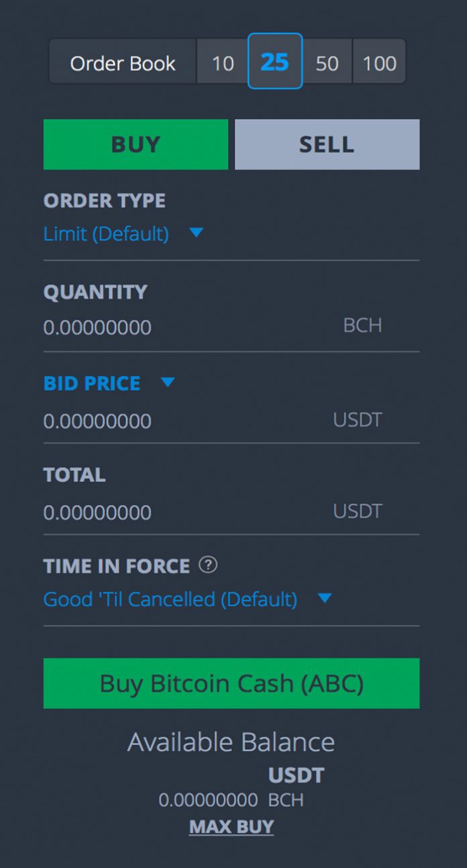Click the Available Balance BCH amount
The width and height of the screenshot is (467, 868).
click(208, 800)
